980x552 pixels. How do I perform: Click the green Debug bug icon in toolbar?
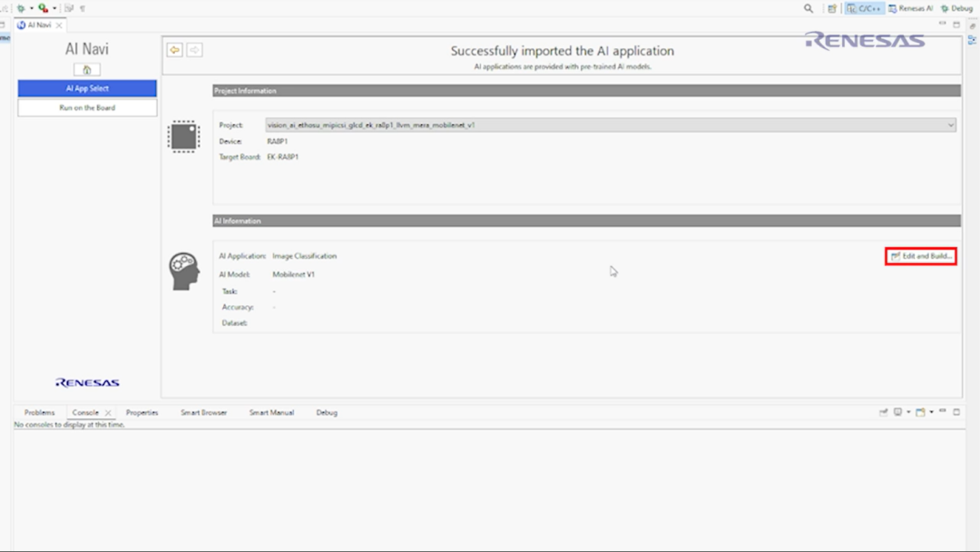pyautogui.click(x=21, y=8)
